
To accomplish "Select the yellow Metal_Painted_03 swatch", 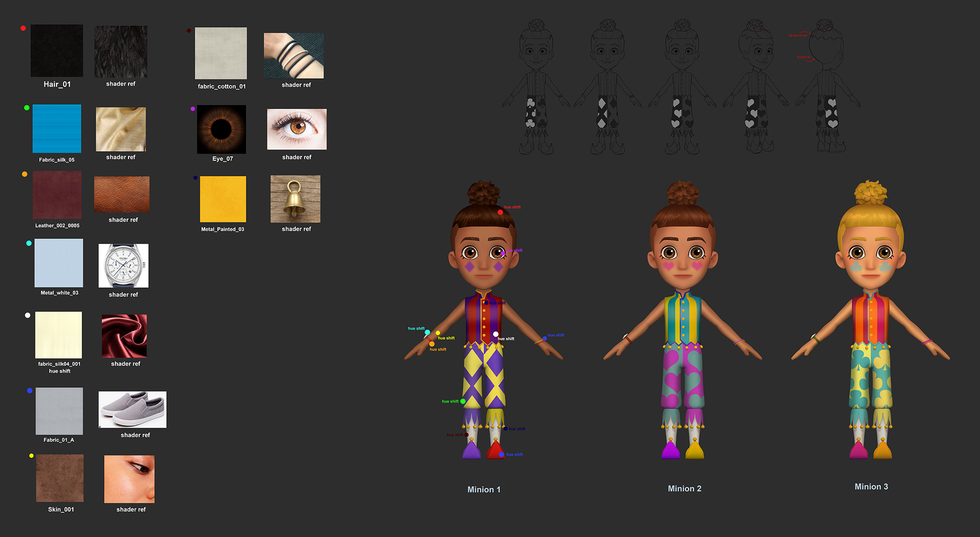I will tap(223, 199).
